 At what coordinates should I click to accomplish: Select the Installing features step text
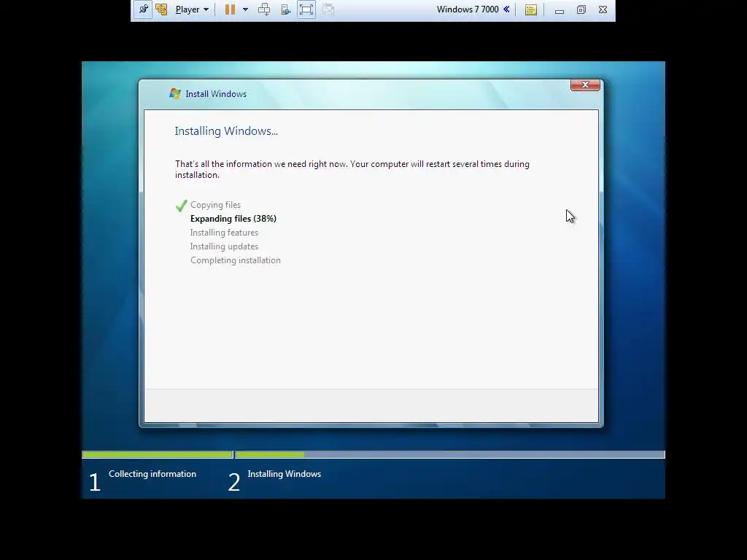tap(225, 233)
